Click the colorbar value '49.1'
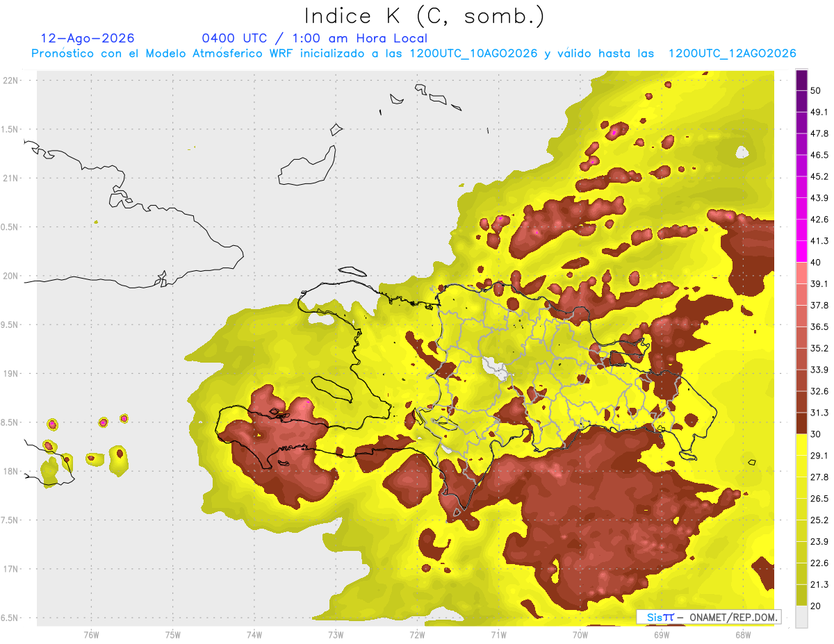This screenshot has width=834, height=644. click(819, 112)
